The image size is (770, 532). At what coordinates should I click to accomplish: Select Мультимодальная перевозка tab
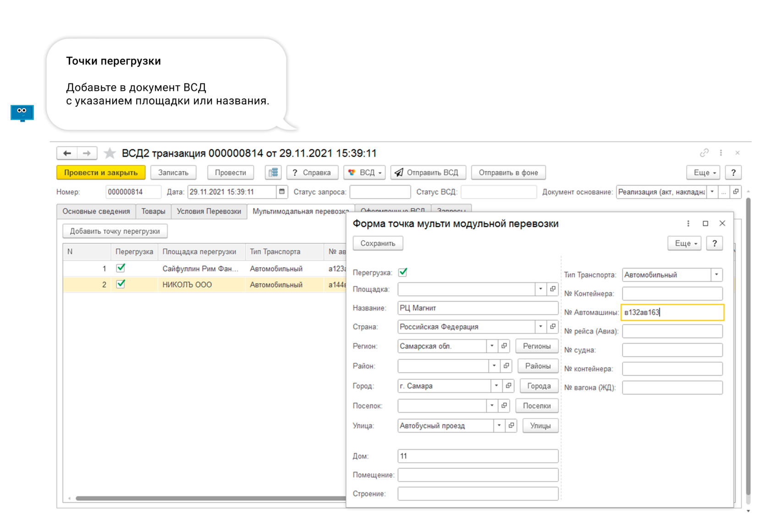[x=300, y=211]
